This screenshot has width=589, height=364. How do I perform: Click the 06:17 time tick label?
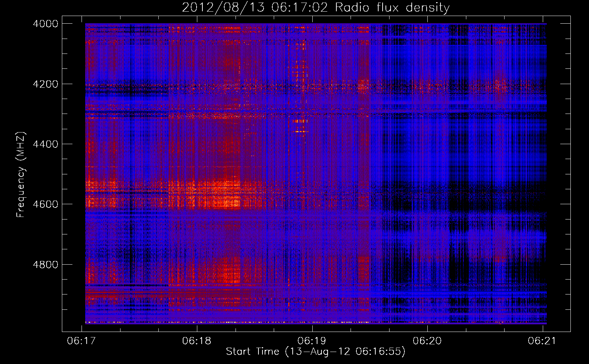(x=82, y=341)
